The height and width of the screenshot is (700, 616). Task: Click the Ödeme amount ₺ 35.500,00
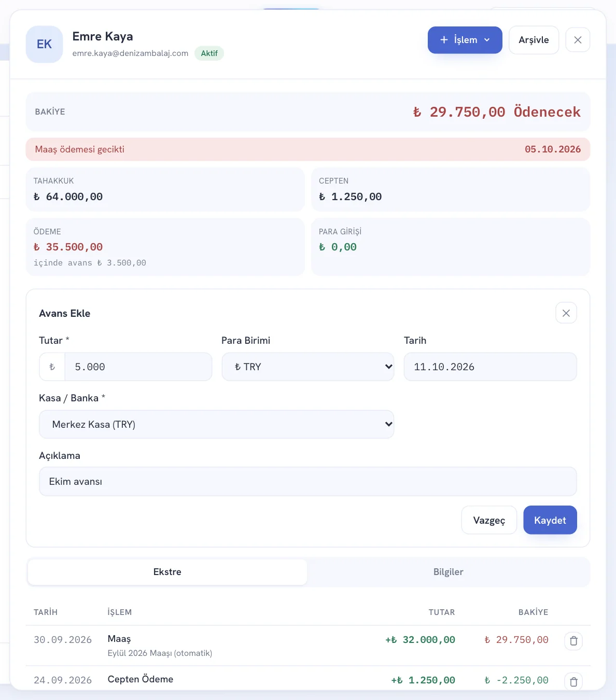point(68,247)
